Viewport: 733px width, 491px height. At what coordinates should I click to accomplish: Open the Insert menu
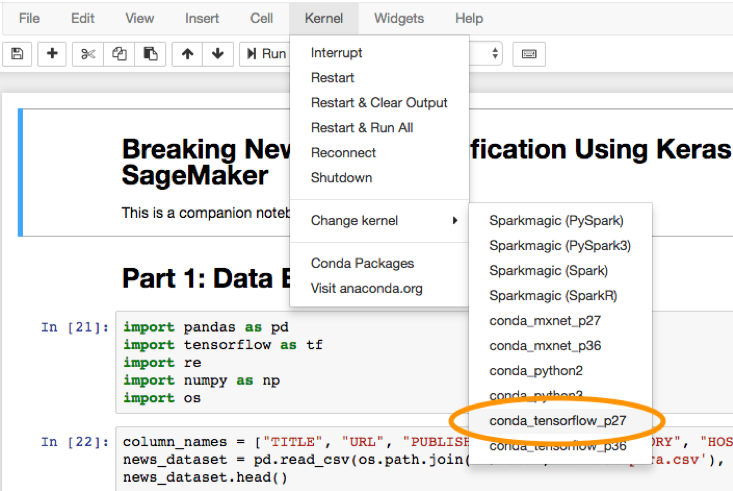pyautogui.click(x=201, y=18)
